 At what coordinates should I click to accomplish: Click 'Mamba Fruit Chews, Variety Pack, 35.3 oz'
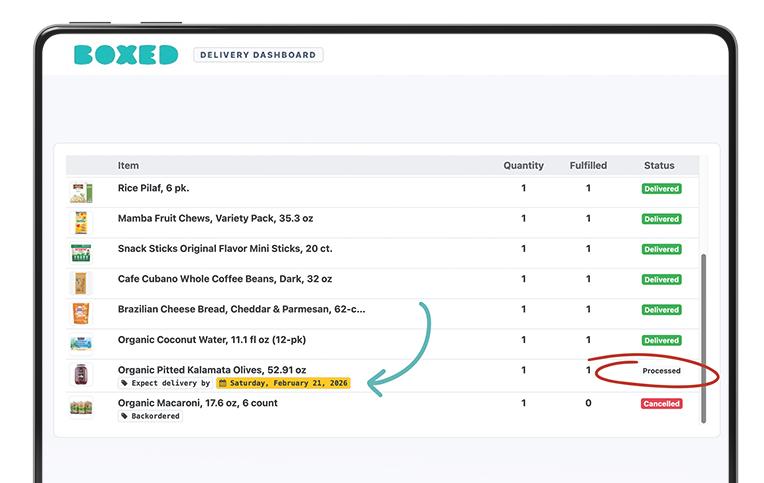pyautogui.click(x=215, y=218)
